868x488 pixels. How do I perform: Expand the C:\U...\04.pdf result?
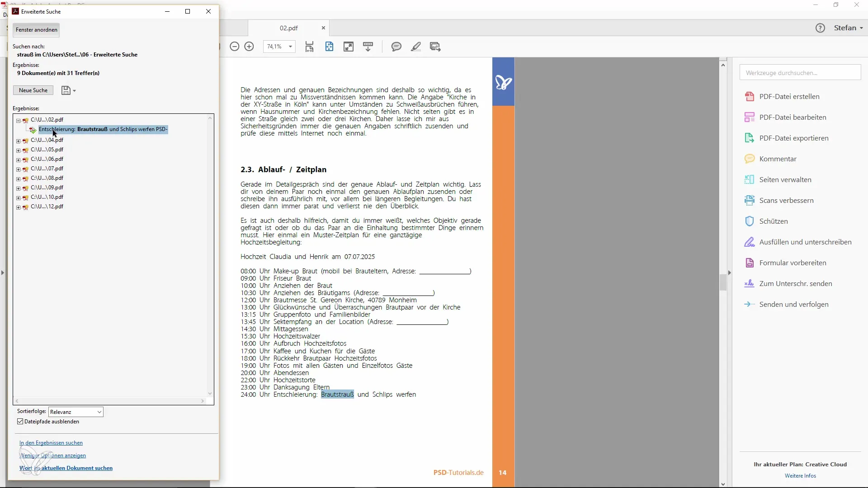19,141
